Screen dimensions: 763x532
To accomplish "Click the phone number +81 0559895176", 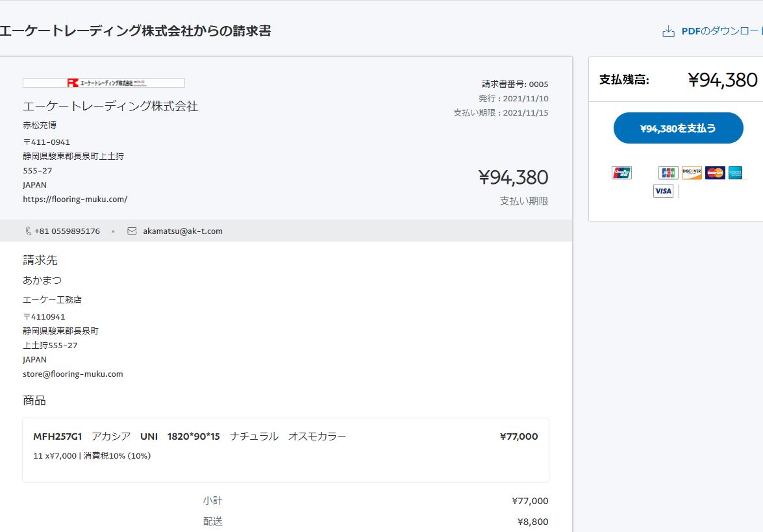I will click(67, 231).
